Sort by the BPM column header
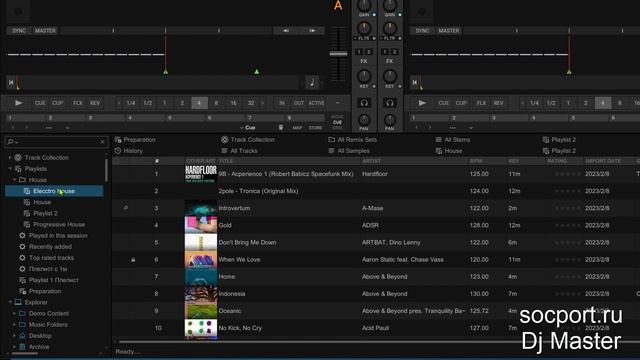Viewport: 640px width, 360px height. 476,161
